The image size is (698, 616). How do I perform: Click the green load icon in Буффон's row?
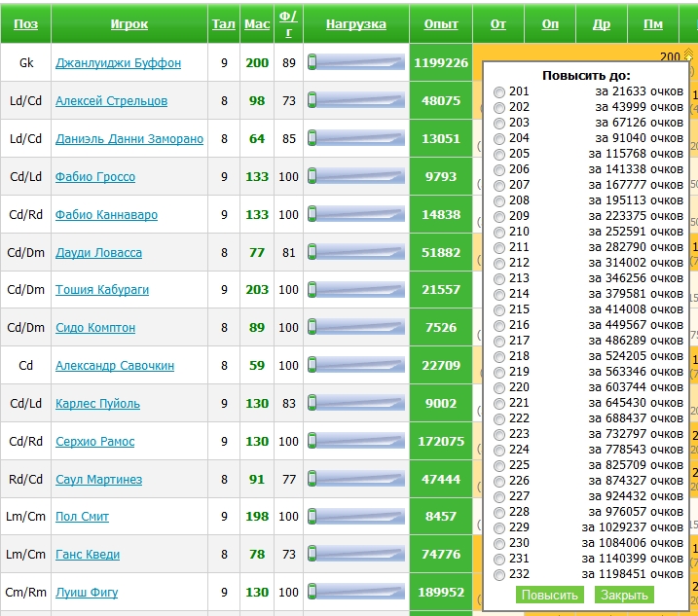pos(312,63)
